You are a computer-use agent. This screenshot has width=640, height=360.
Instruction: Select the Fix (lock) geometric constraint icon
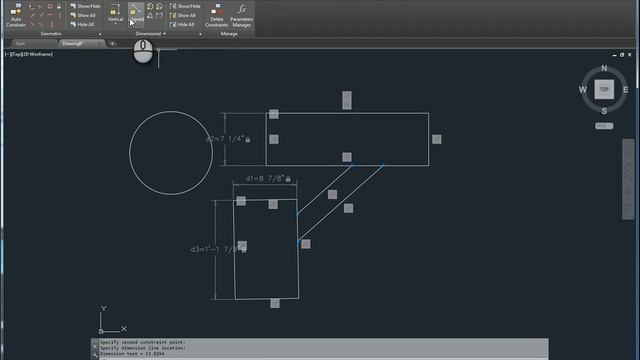(x=59, y=7)
